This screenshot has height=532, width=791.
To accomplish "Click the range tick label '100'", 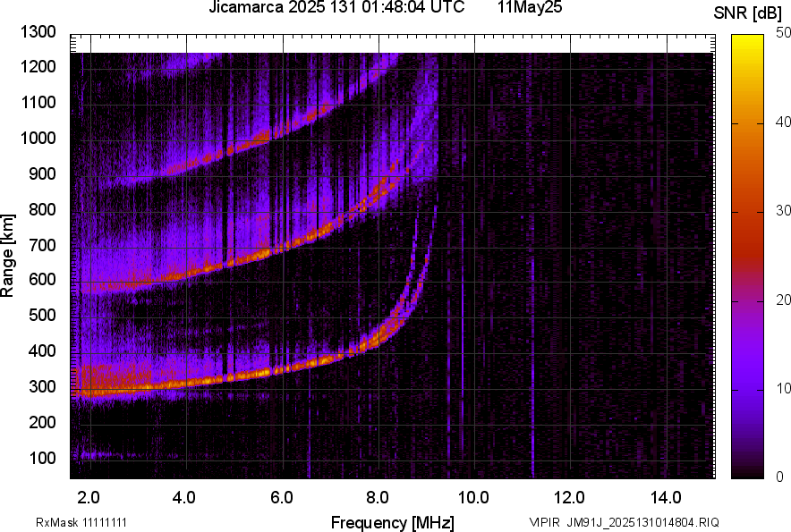I will [42, 458].
